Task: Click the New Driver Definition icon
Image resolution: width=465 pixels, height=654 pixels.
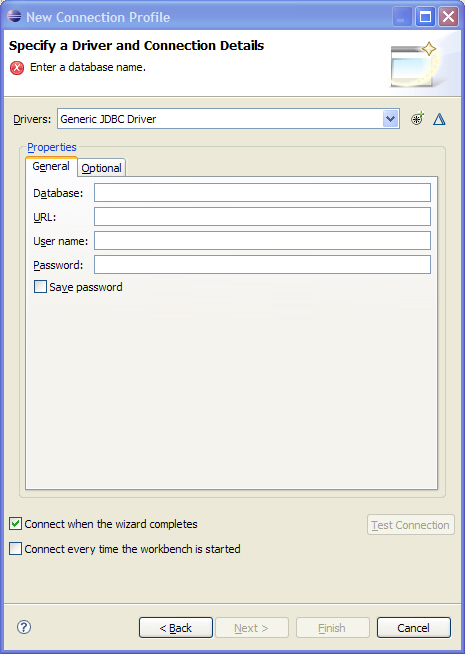Action: [x=417, y=119]
